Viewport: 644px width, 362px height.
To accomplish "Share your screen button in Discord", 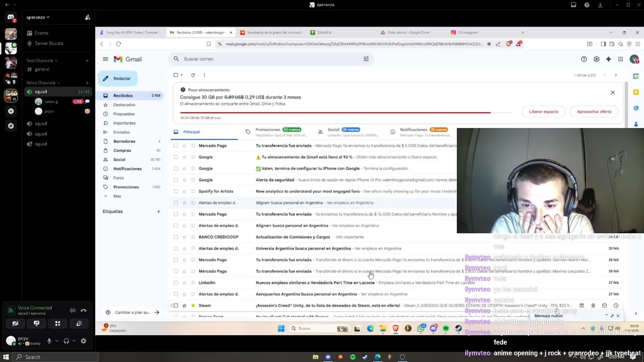I will point(36,323).
